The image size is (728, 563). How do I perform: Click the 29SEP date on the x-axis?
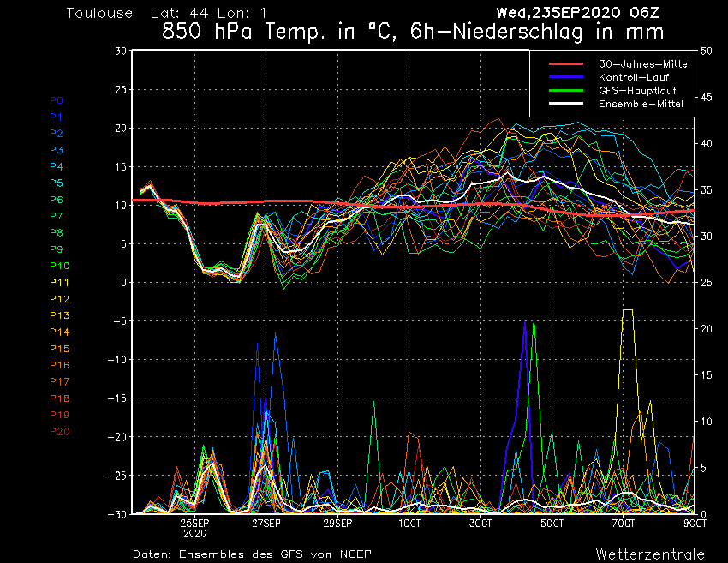point(337,523)
